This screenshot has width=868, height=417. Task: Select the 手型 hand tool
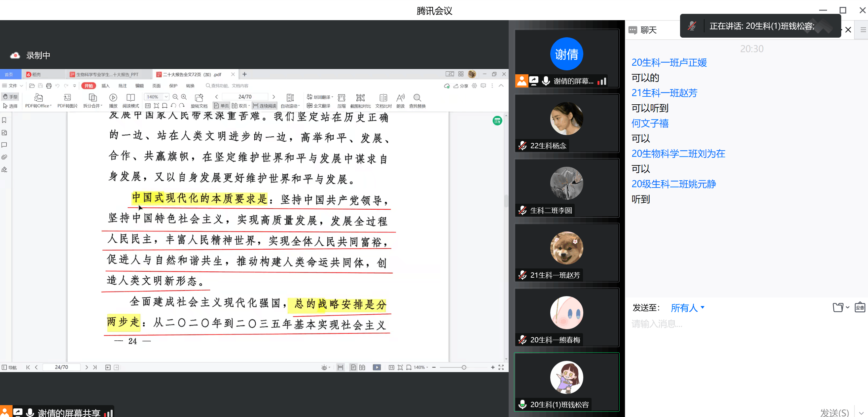[x=10, y=97]
